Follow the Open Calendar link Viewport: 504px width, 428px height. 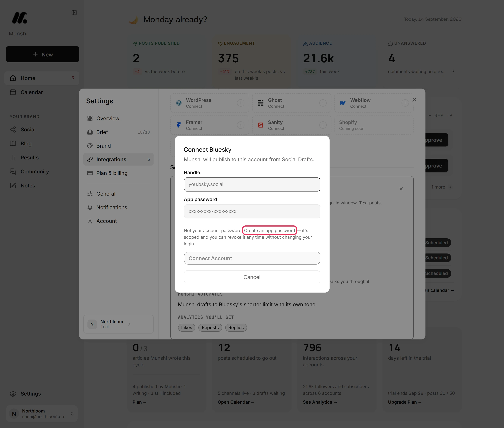(236, 402)
